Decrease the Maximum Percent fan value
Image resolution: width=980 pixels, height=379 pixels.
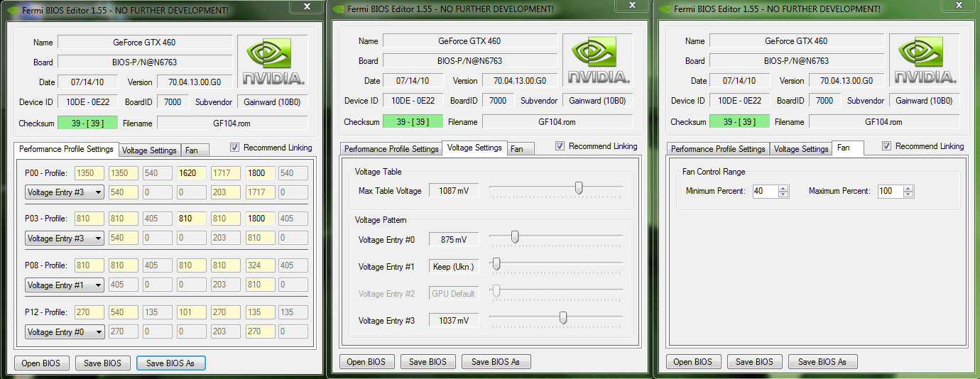pos(908,194)
